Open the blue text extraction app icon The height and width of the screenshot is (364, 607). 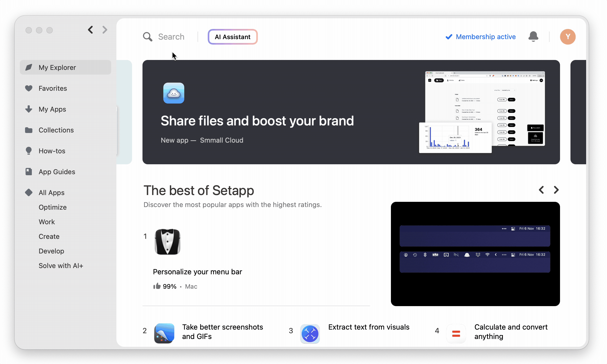[310, 333]
